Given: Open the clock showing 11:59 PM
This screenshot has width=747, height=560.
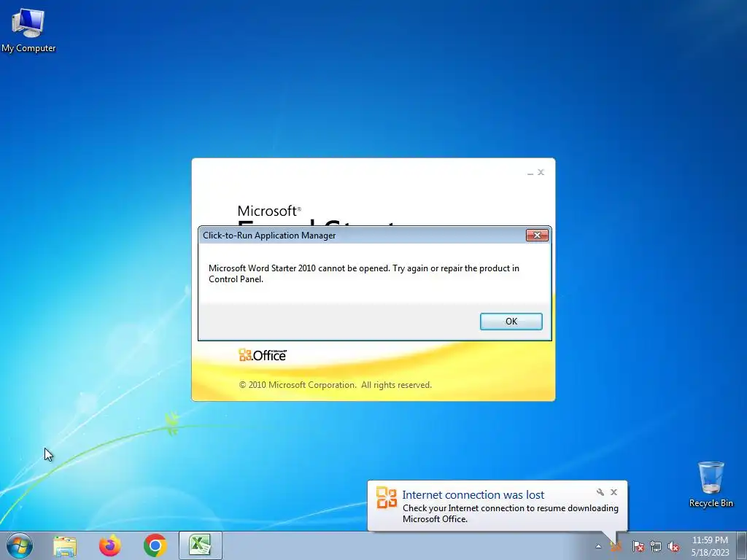Looking at the screenshot, I should click(710, 546).
